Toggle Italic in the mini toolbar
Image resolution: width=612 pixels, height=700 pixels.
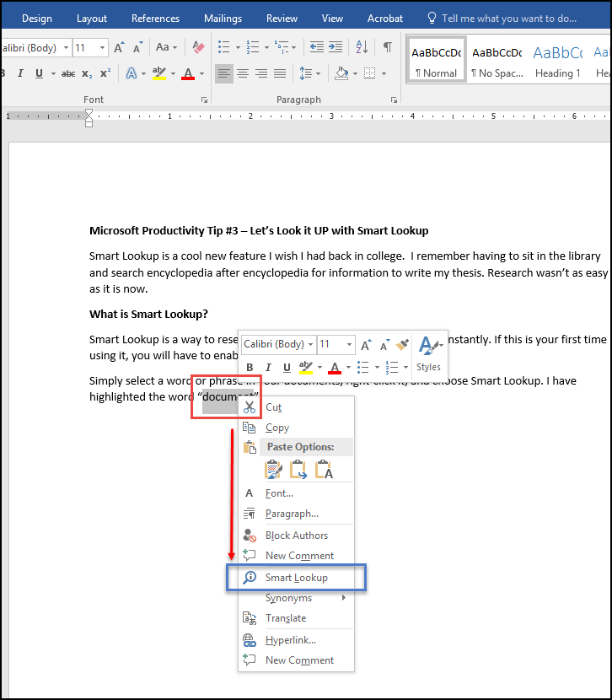coord(268,368)
